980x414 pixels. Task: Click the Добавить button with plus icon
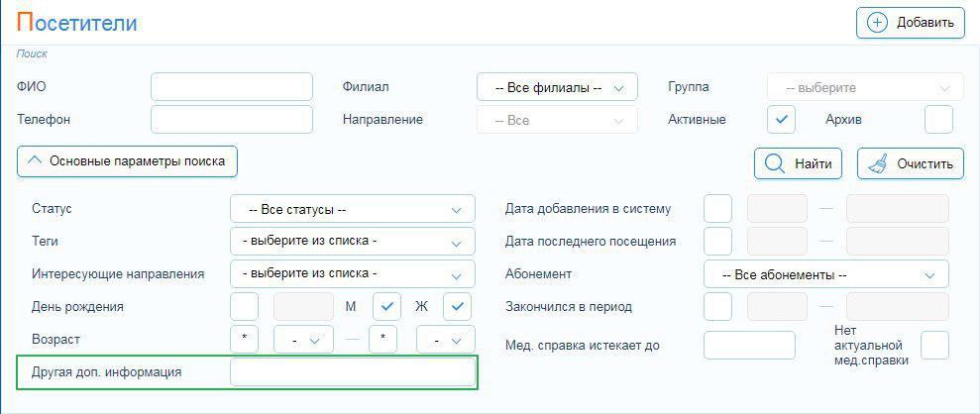tap(910, 23)
